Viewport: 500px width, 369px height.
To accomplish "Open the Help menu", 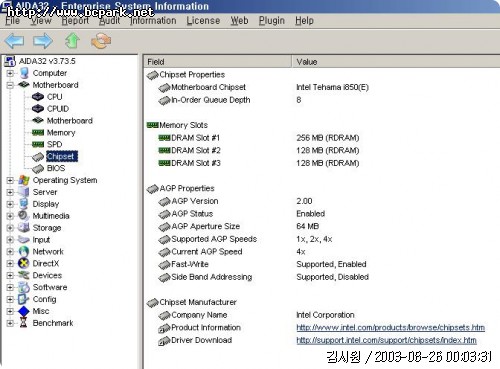I will coord(304,21).
